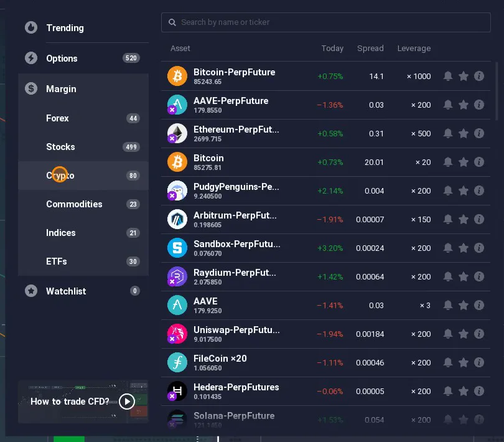This screenshot has width=504, height=442.
Task: Click "FileCoin ×20" asset name
Action: (x=220, y=359)
